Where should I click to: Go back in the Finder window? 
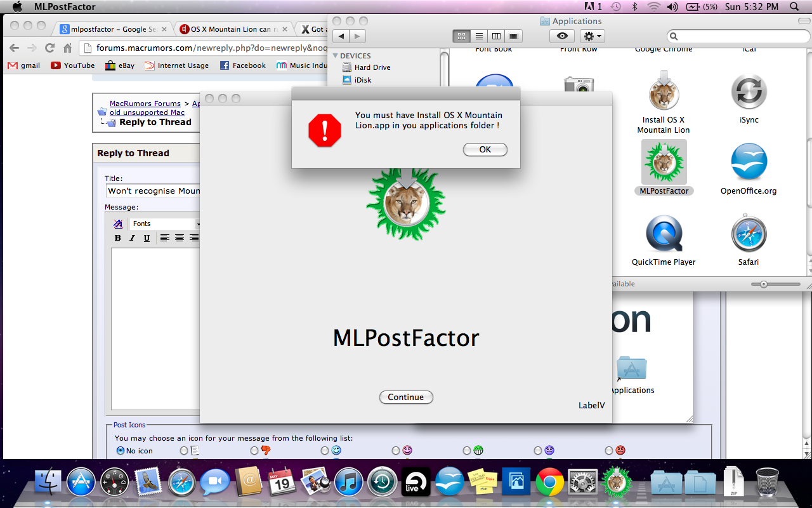(341, 36)
